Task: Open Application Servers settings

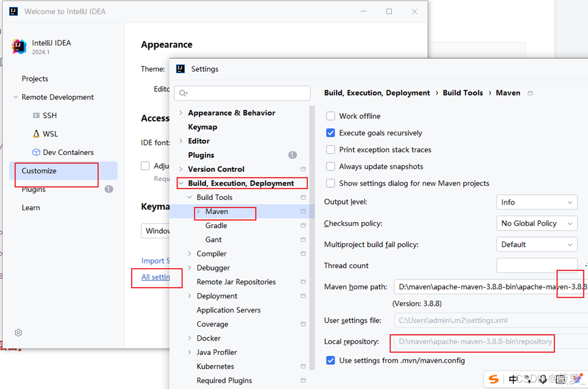Action: click(x=228, y=310)
